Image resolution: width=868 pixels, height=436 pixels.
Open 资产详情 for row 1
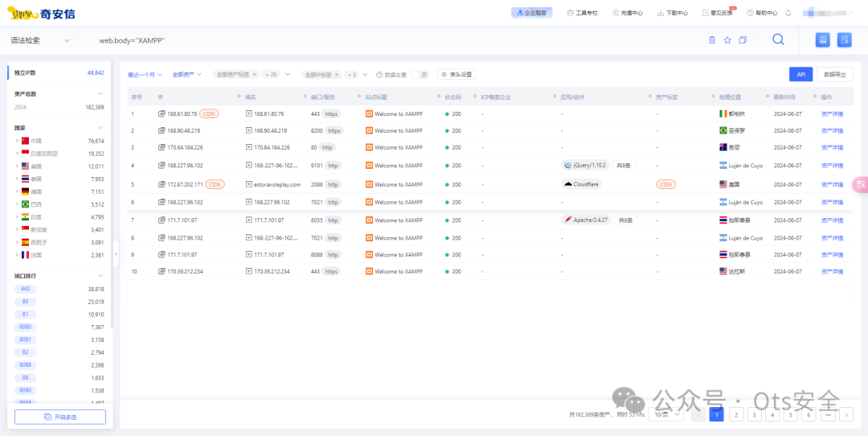click(x=832, y=114)
